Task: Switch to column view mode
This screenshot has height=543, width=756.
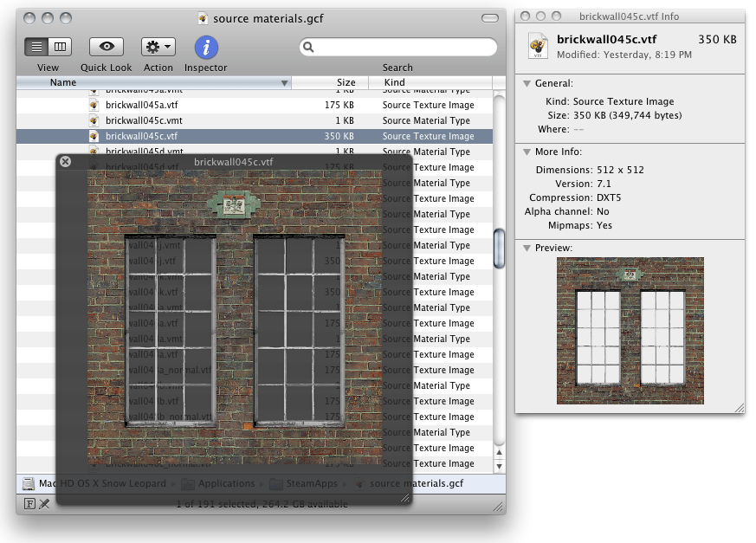Action: pos(61,47)
